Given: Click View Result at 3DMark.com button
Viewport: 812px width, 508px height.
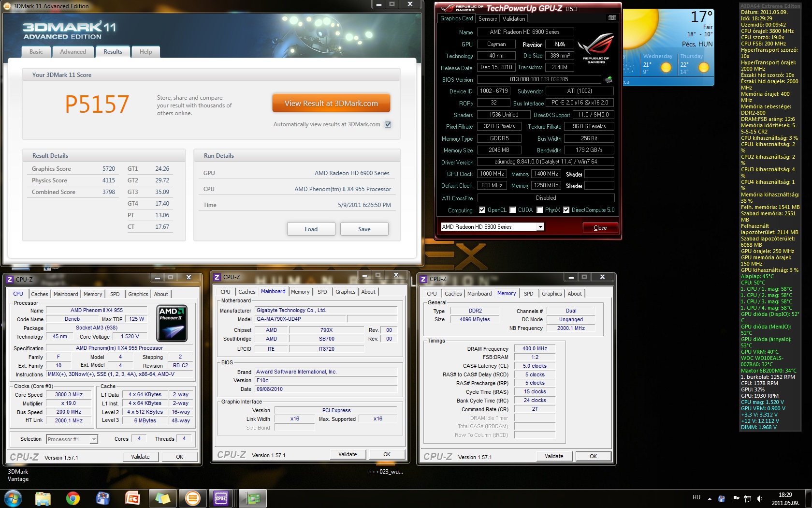Looking at the screenshot, I should pos(331,104).
